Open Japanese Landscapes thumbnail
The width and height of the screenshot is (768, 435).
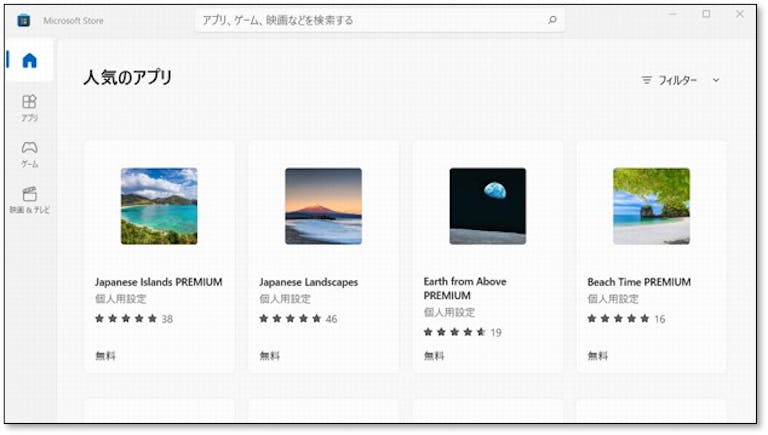coord(323,206)
